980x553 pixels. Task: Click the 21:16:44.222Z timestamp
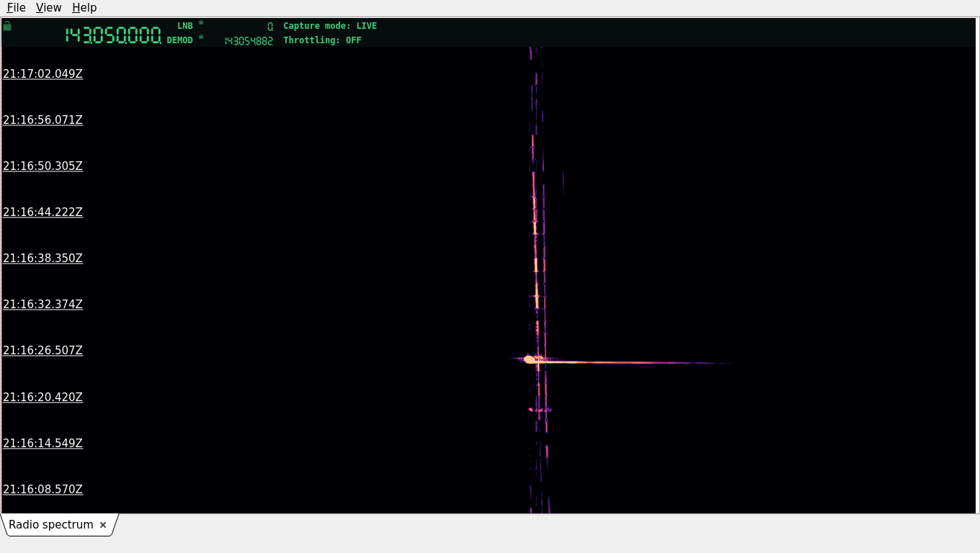(x=43, y=212)
